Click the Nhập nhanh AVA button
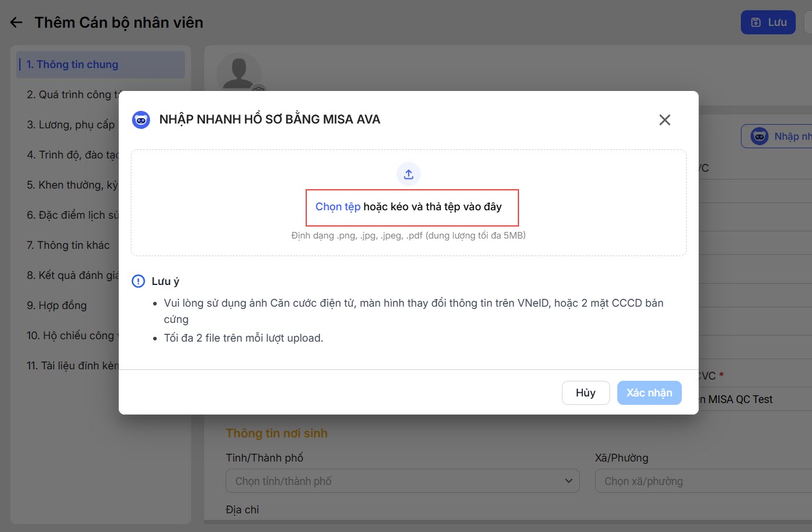The image size is (812, 532). pos(778,137)
